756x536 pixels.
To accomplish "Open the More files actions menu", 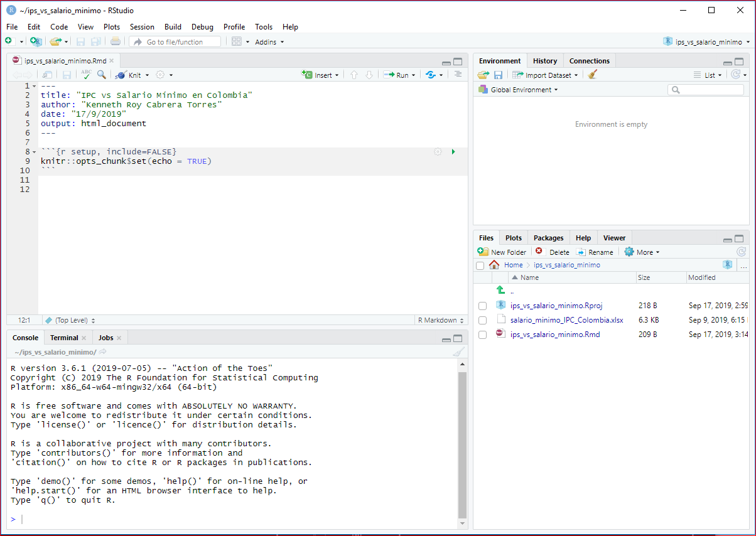I will (642, 252).
